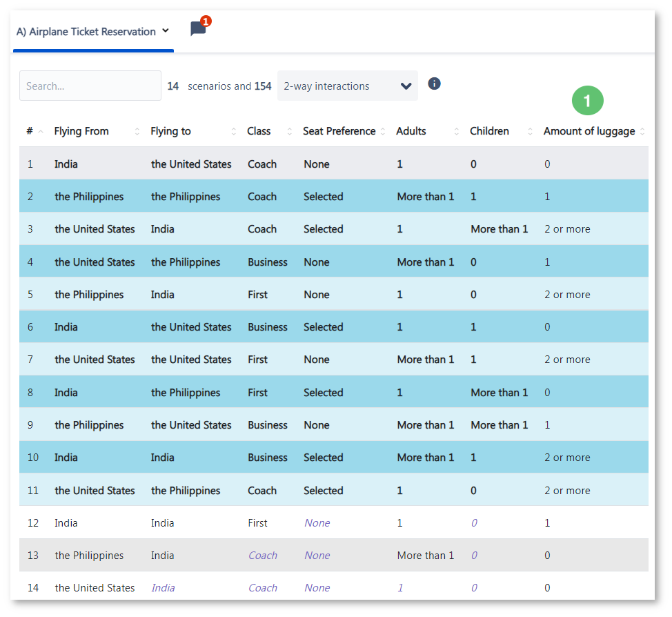Viewport: 672px width, 617px height.
Task: Focus the Search input field
Action: (x=90, y=86)
